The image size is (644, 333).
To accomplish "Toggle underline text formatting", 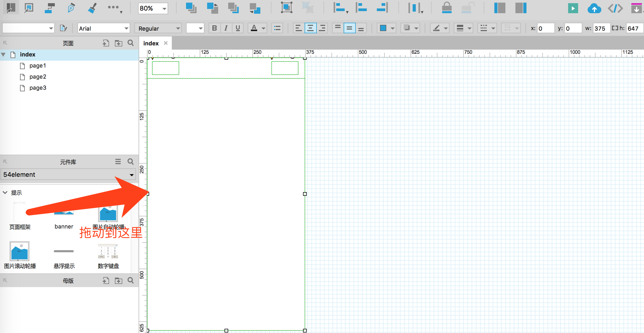I will tap(238, 28).
